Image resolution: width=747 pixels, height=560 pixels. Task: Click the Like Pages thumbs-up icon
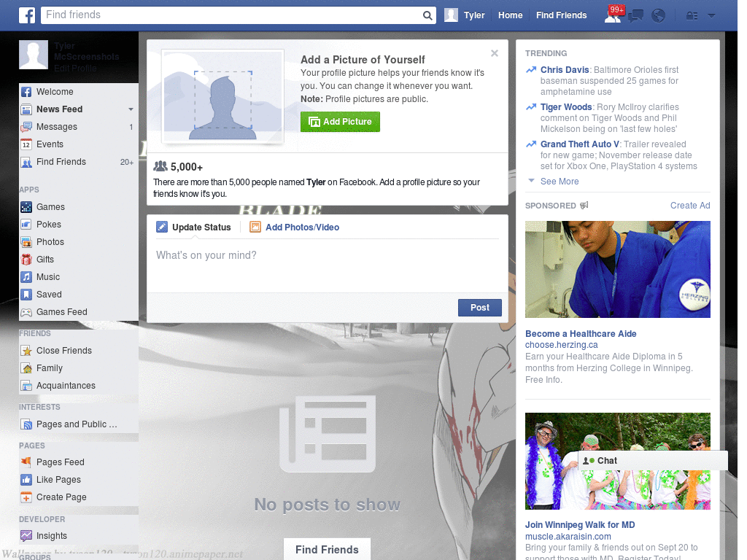click(26, 480)
